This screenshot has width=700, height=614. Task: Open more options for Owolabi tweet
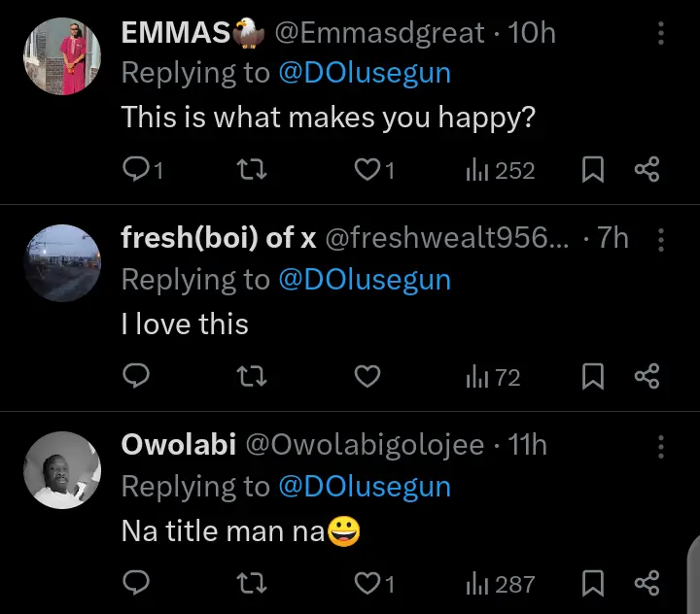(661, 447)
